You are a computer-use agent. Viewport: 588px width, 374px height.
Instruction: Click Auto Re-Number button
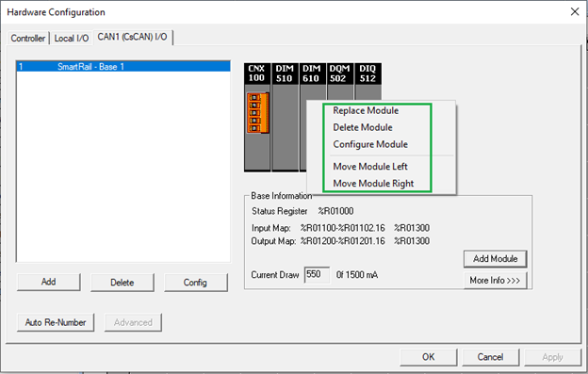click(x=56, y=322)
